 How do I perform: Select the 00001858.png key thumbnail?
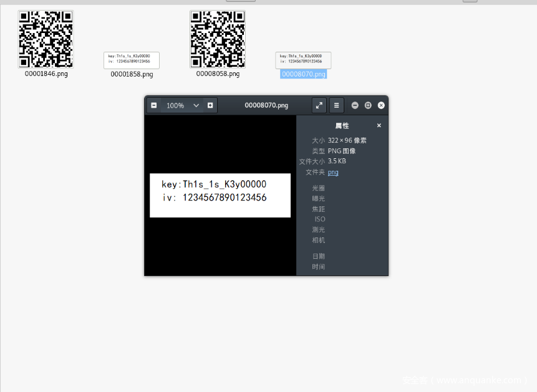point(132,60)
